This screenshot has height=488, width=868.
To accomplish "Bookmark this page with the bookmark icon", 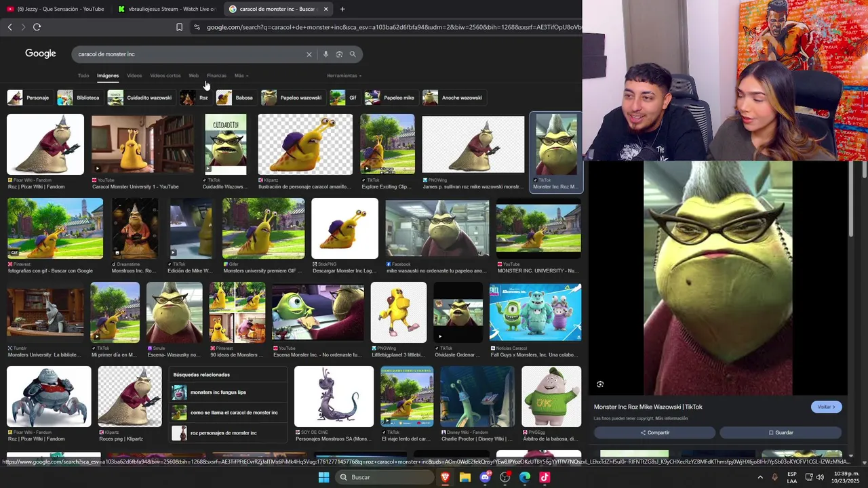I will click(x=179, y=27).
